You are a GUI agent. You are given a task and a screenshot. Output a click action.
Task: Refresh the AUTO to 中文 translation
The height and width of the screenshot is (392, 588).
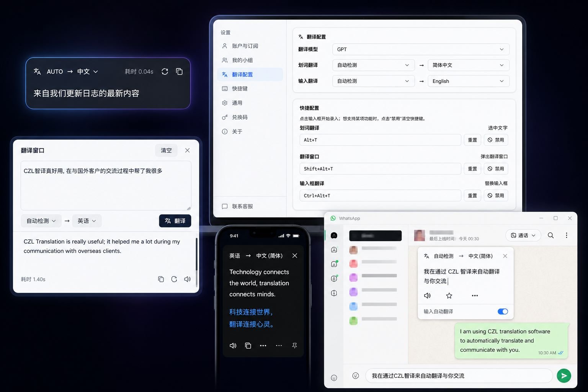click(x=165, y=71)
